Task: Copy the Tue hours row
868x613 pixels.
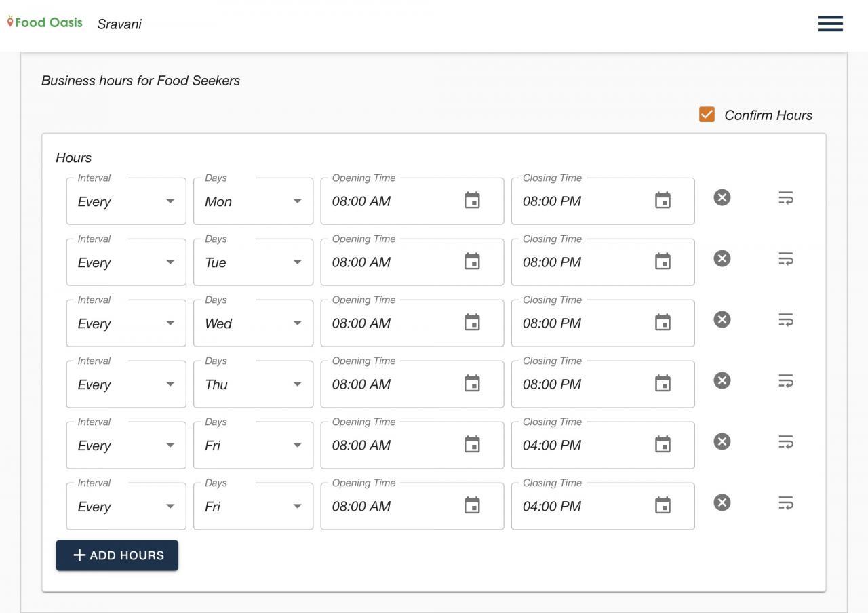Action: [785, 259]
